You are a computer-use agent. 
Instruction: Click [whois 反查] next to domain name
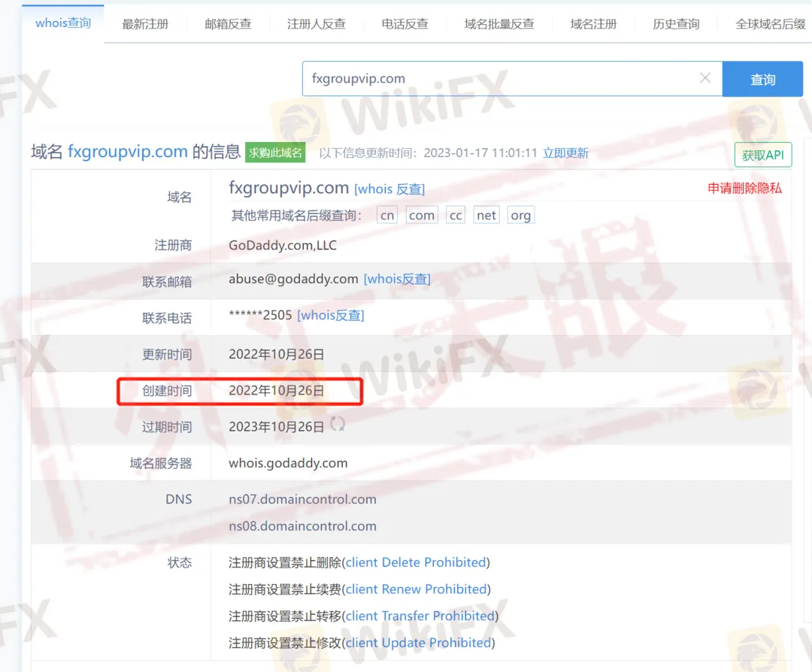(x=389, y=189)
